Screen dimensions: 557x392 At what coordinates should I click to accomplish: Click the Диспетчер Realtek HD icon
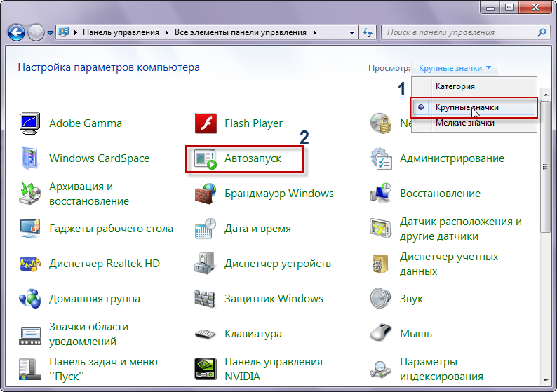[x=29, y=264]
